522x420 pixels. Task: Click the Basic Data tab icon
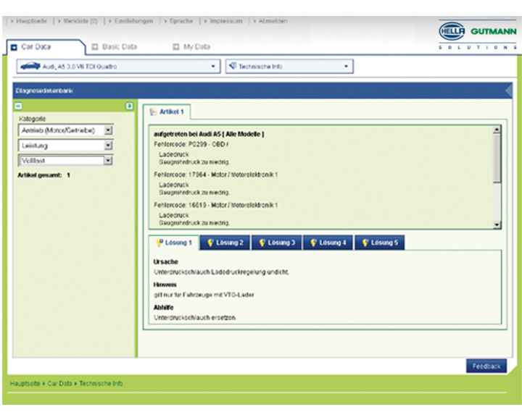tap(94, 47)
